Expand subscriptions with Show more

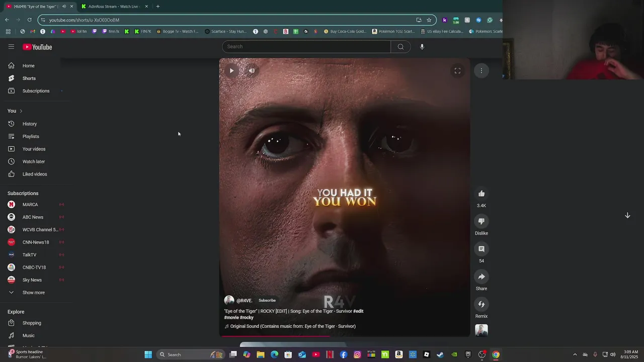[x=34, y=293]
